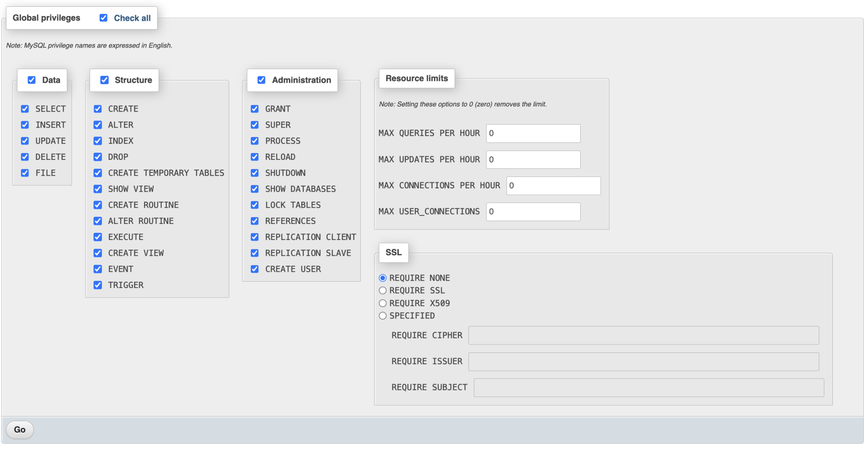Choose the SPECIFIED SSL option
868x450 pixels.
tap(383, 316)
